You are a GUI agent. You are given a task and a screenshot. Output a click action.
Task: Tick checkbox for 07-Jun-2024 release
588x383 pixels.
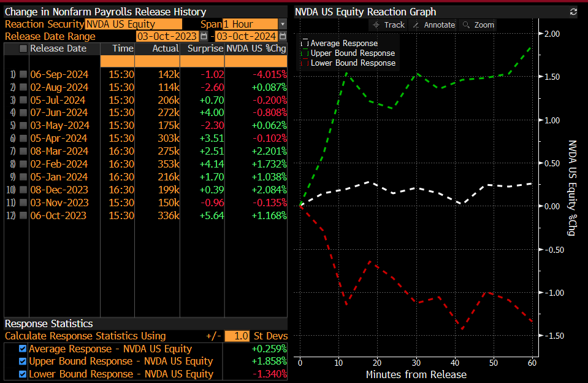(x=23, y=113)
